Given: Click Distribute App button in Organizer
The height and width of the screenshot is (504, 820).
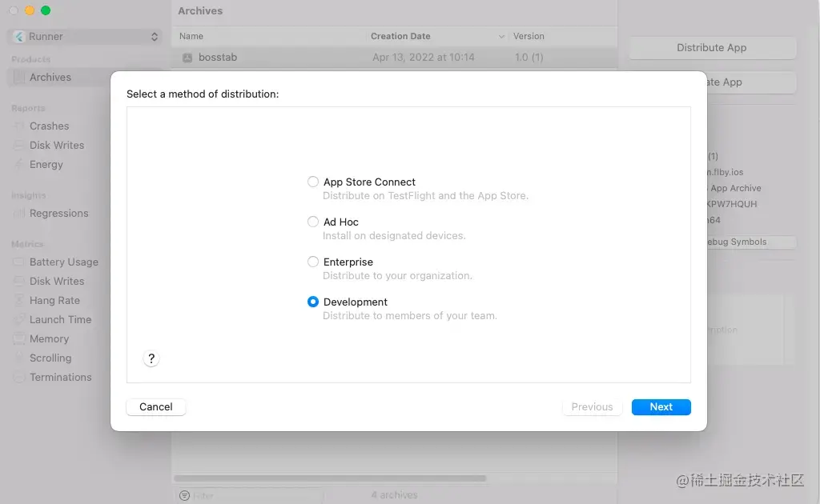Looking at the screenshot, I should point(712,47).
